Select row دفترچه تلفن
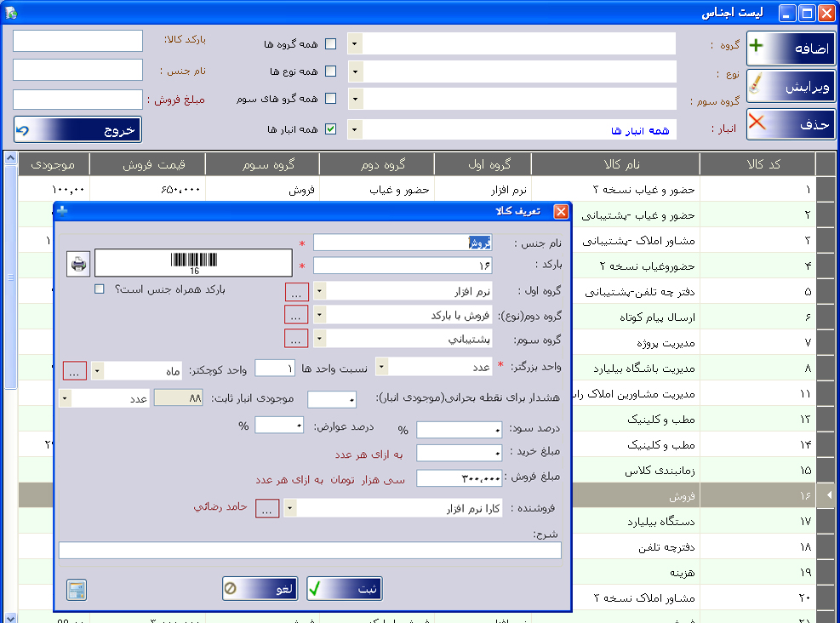The image size is (840, 623). point(694,547)
